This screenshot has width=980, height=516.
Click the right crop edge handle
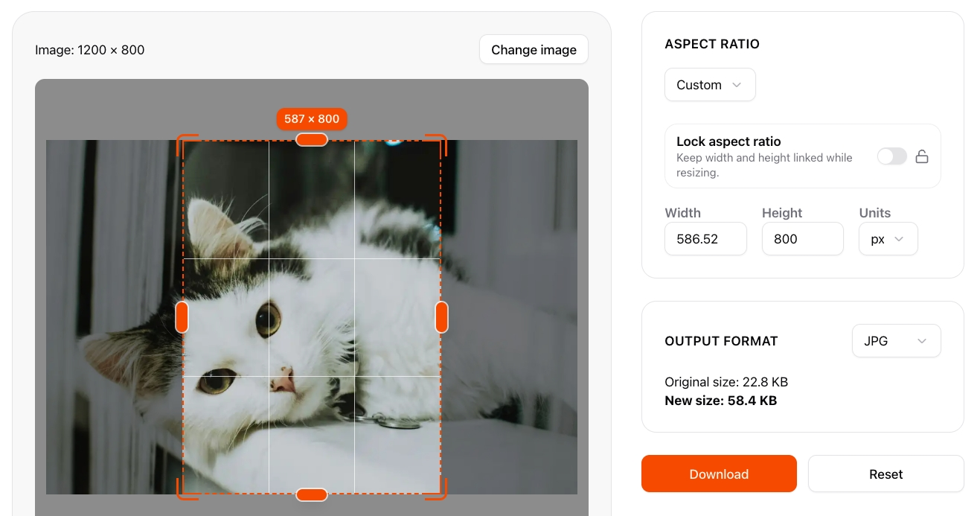pyautogui.click(x=441, y=317)
